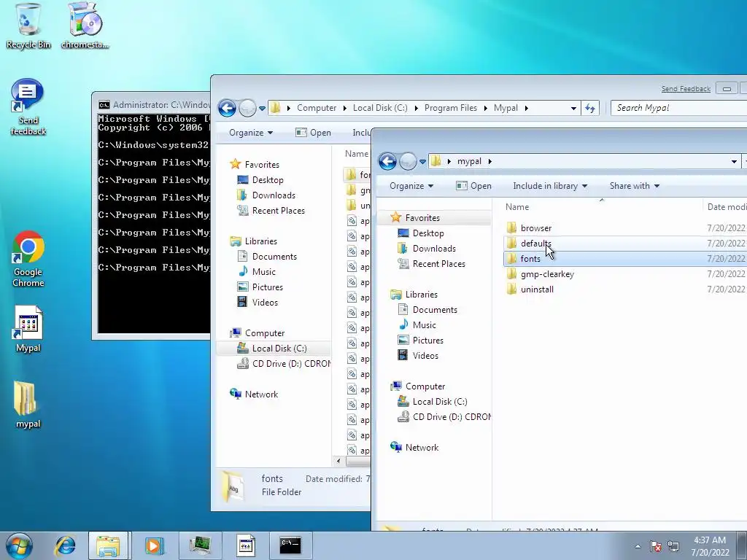Viewport: 747px width, 560px height.
Task: Go back in the Program Files Mypal window
Action: coord(228,108)
